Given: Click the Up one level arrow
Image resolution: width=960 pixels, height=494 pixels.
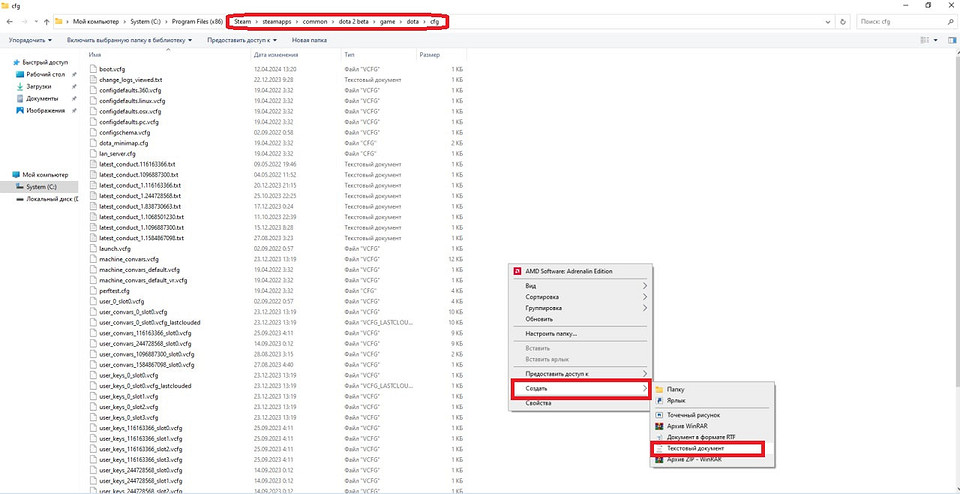Looking at the screenshot, I should [47, 21].
